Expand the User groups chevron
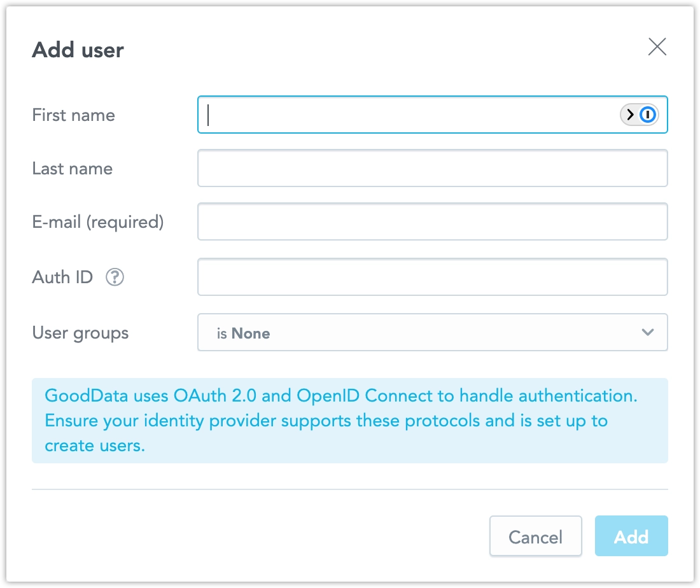700x588 pixels. (x=648, y=332)
